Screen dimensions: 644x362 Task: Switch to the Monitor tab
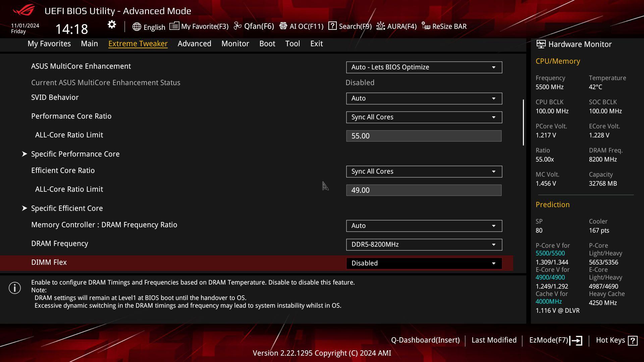tap(235, 44)
